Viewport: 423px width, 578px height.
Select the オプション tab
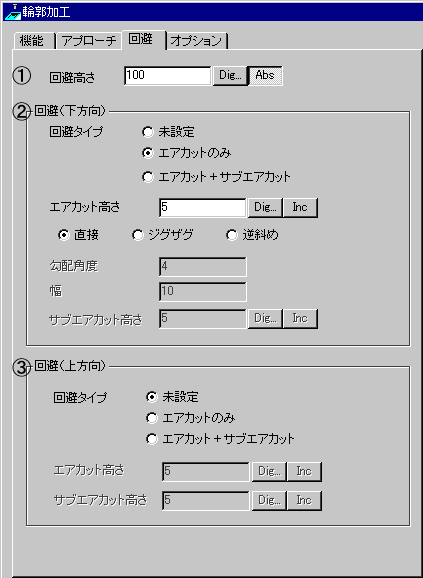click(196, 41)
